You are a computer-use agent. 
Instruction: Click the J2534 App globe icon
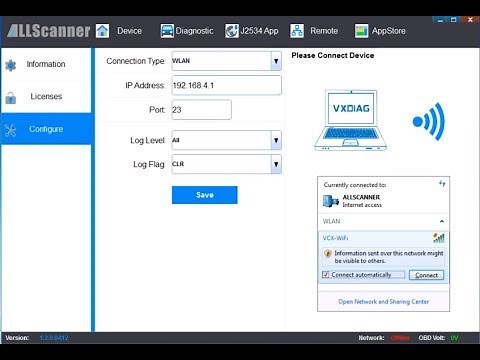pos(232,31)
